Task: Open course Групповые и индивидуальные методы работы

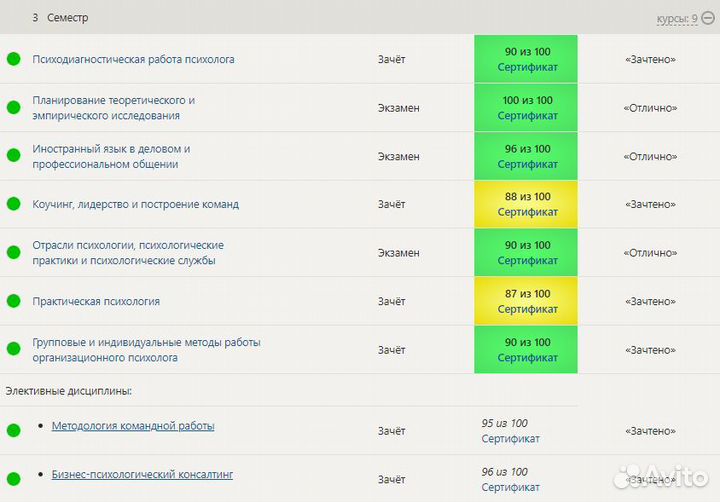Action: click(x=146, y=350)
